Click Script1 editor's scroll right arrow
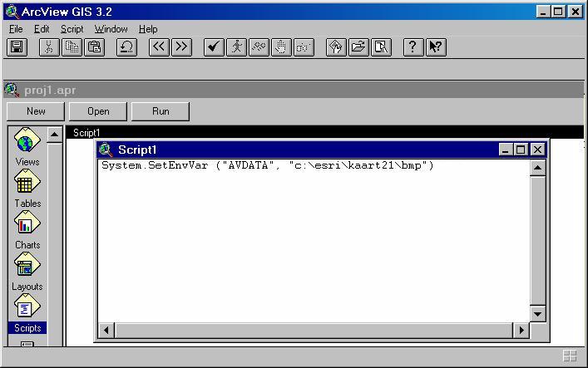Viewport: 588px width, 368px height. pos(521,330)
